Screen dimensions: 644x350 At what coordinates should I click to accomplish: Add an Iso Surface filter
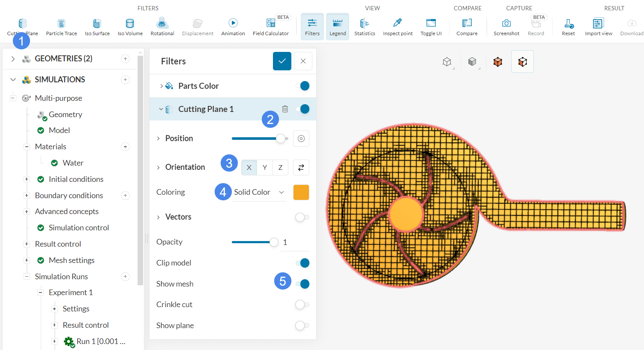(97, 27)
